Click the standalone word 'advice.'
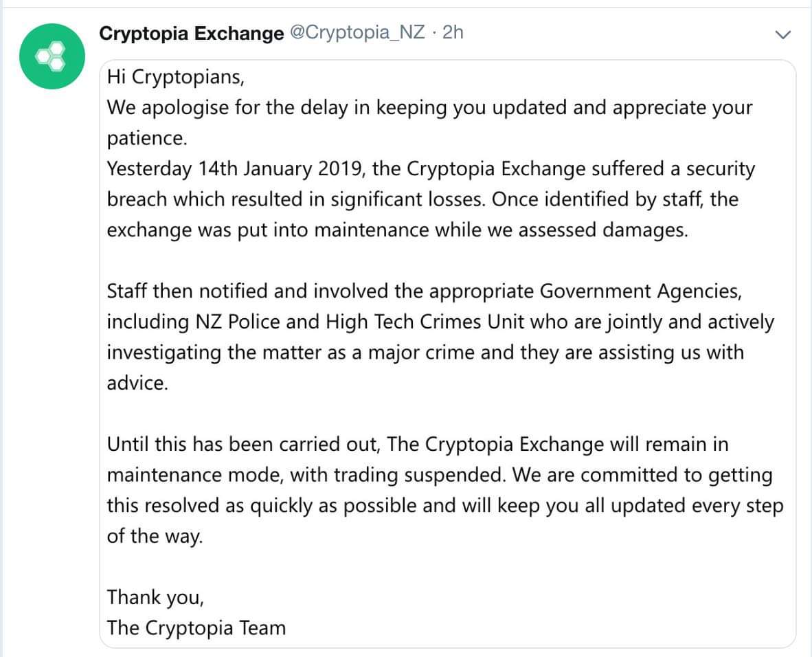 pos(137,383)
